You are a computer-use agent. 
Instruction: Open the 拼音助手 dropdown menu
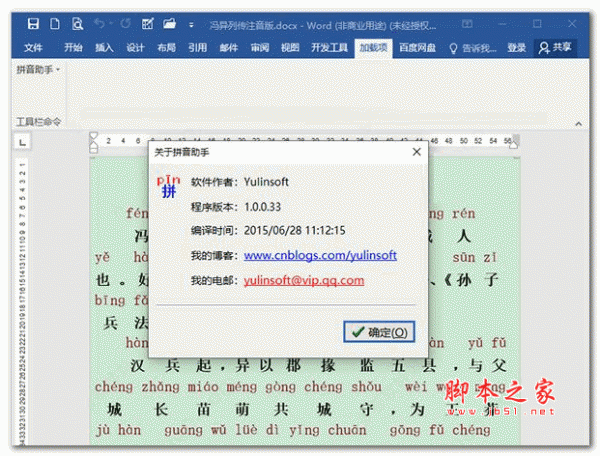[38, 70]
